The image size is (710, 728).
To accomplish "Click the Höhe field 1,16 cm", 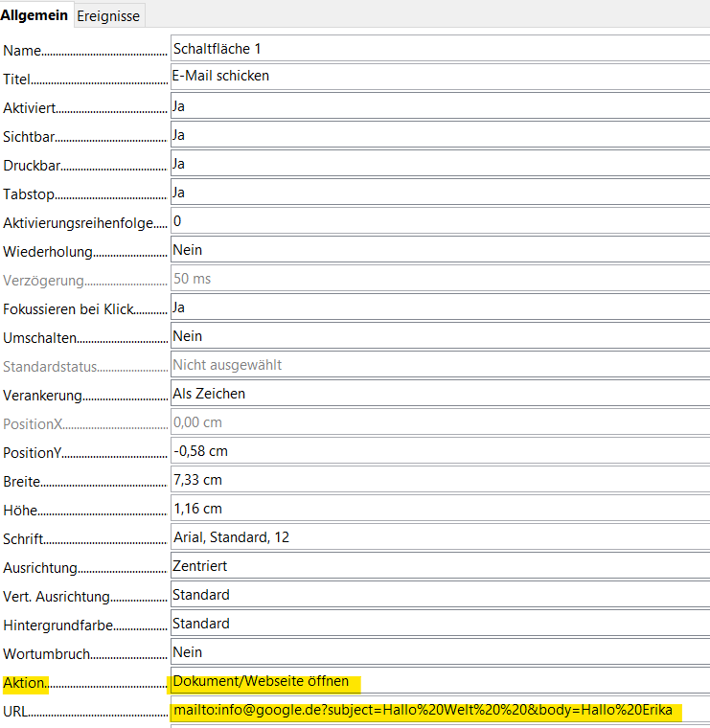I will tap(439, 509).
